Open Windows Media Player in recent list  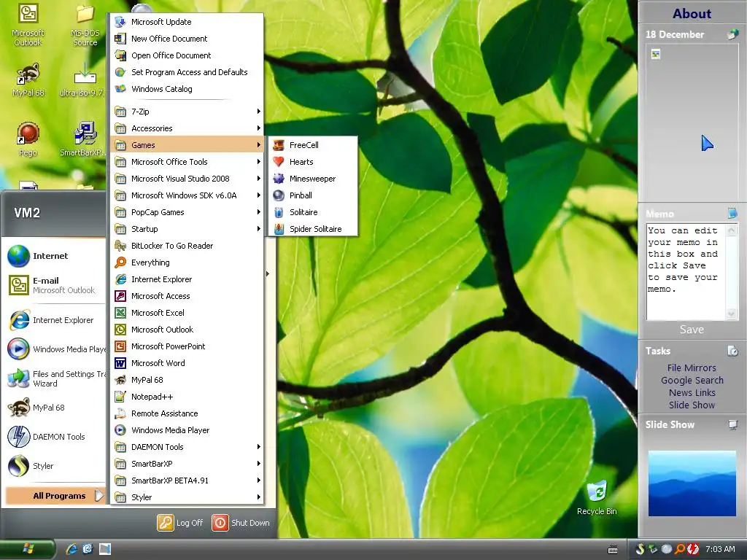coord(53,349)
